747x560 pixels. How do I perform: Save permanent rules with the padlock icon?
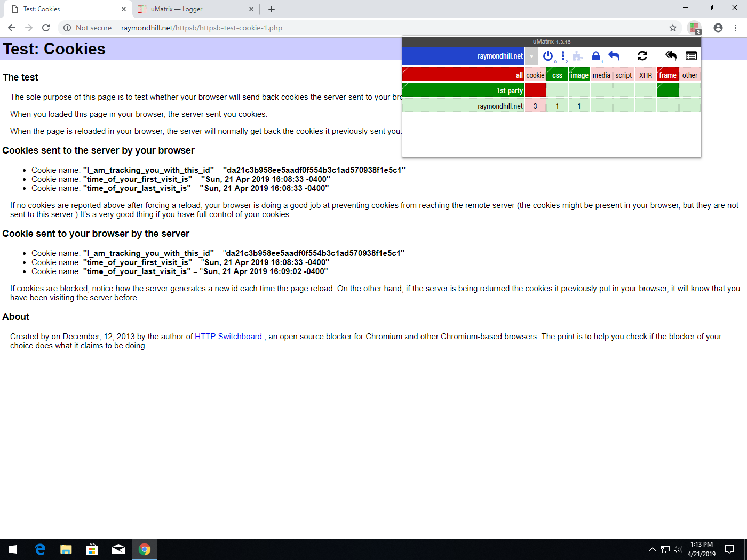(596, 55)
